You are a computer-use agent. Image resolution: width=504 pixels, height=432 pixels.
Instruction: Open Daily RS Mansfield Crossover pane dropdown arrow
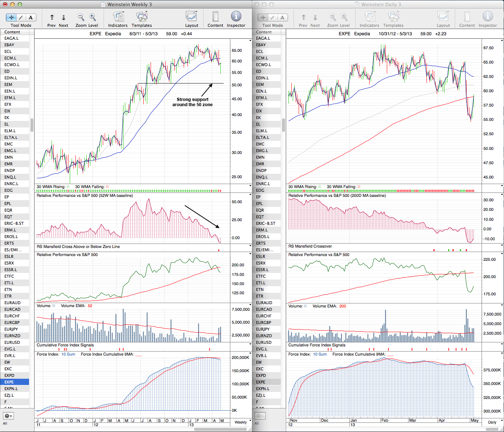click(502, 246)
